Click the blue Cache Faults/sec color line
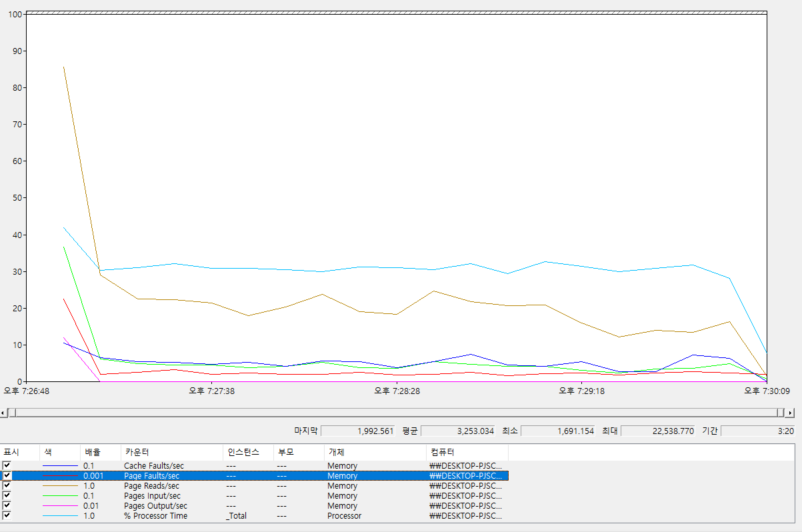This screenshot has width=802, height=532. coord(60,465)
